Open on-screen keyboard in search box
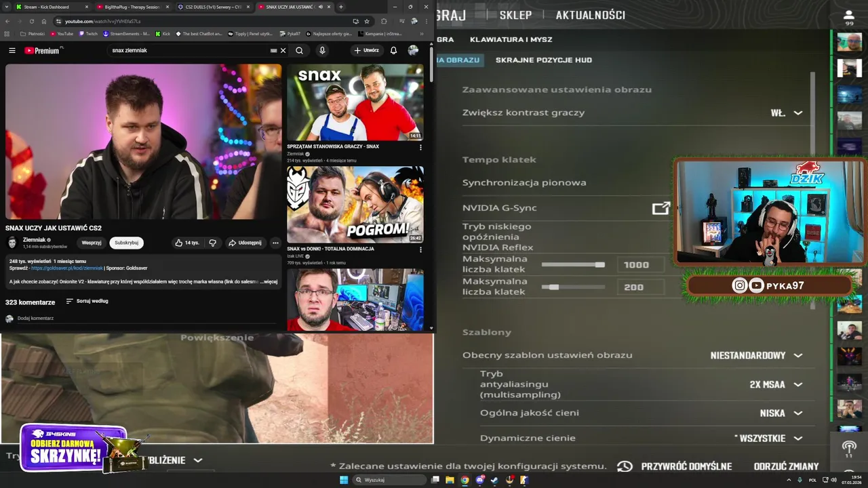 pos(274,50)
